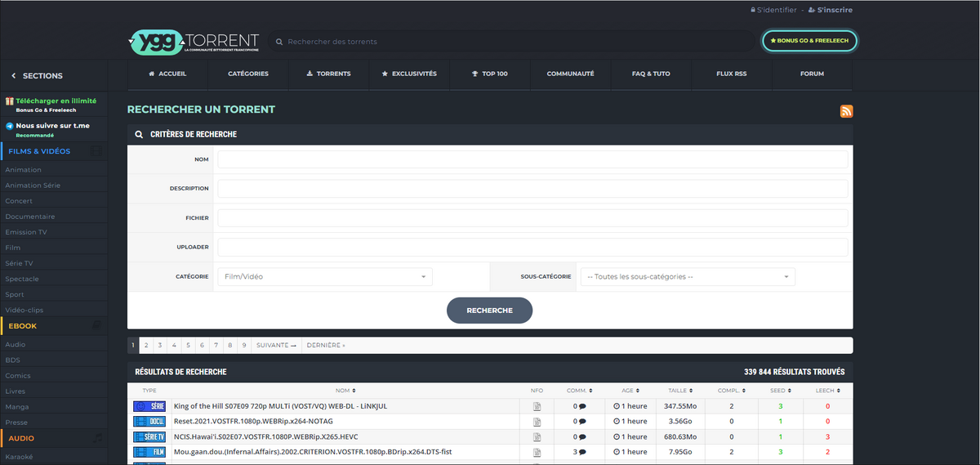Sort results by Age column
980x465 pixels.
(x=630, y=391)
